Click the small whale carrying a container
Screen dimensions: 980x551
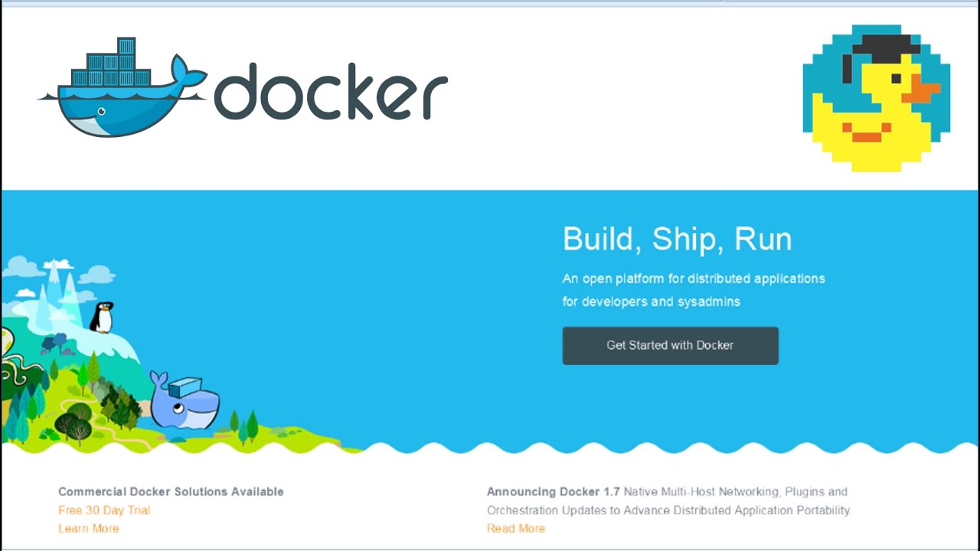[185, 401]
